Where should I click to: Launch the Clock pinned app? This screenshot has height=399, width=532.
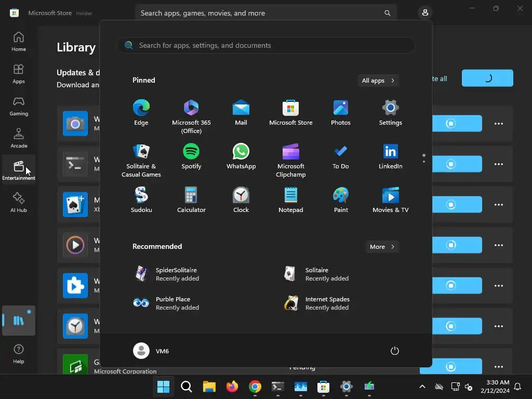click(241, 200)
